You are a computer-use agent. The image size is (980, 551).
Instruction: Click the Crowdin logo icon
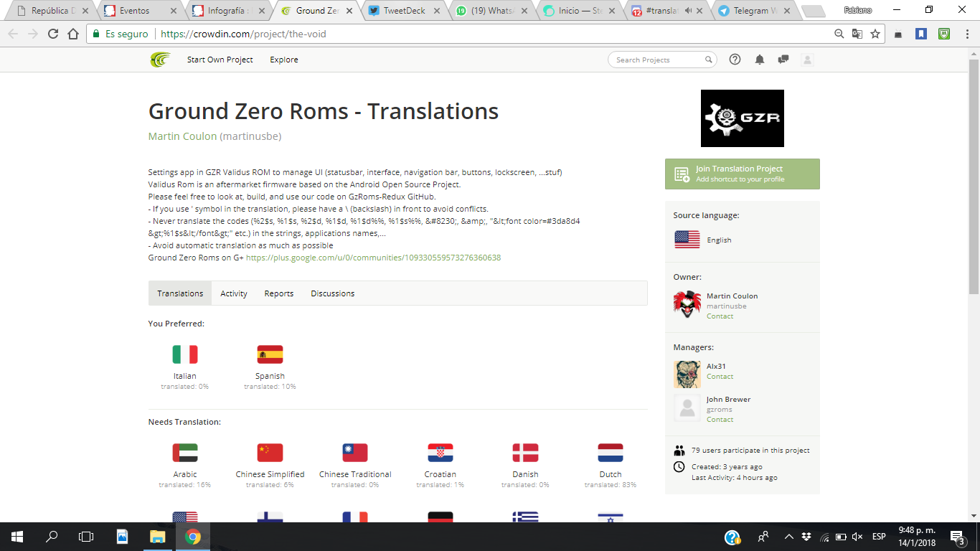[x=160, y=60]
